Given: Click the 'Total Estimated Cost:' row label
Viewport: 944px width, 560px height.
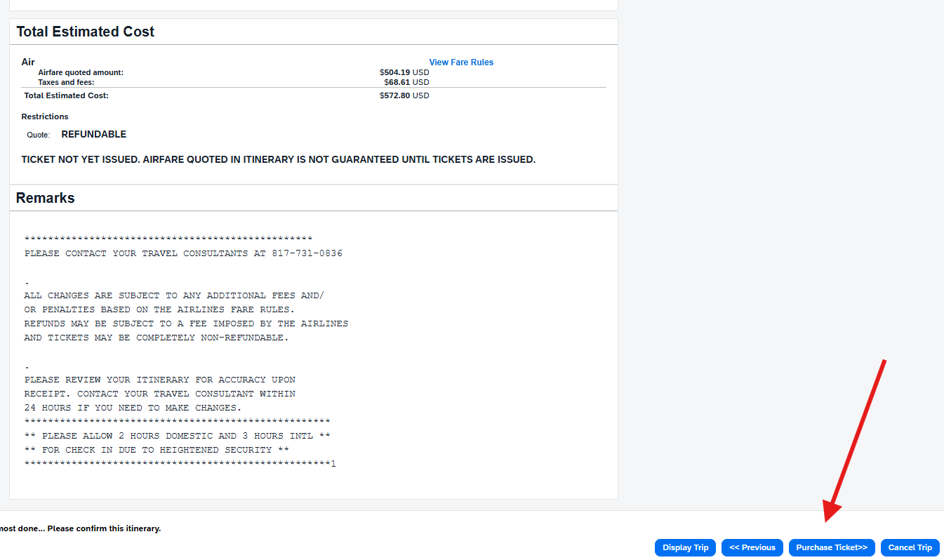Looking at the screenshot, I should [x=67, y=95].
